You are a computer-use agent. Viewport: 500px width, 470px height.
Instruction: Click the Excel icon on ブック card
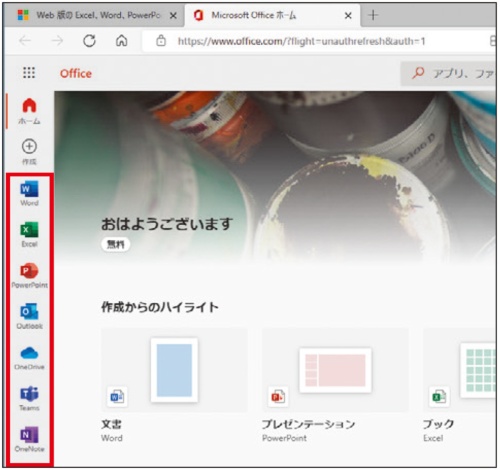[439, 397]
